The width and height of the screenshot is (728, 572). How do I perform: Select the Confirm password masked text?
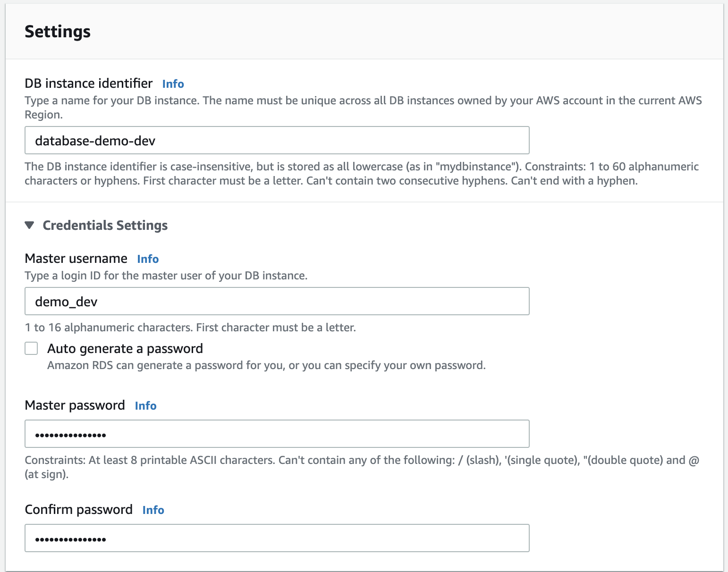[x=70, y=538]
